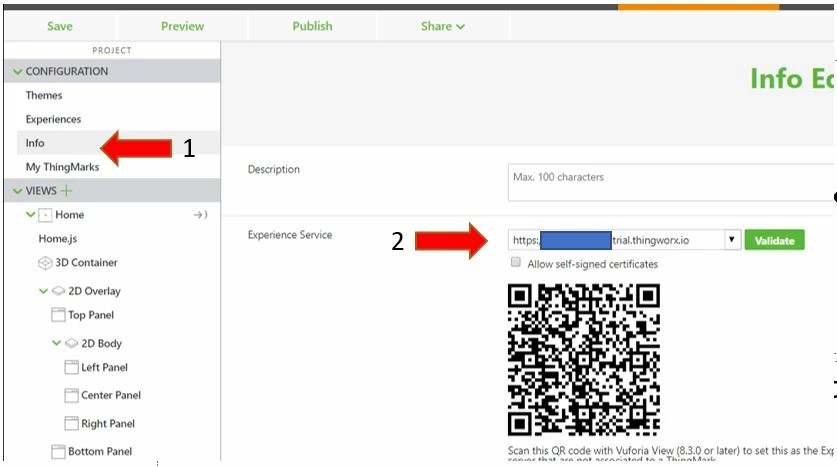This screenshot has height=467, width=837.
Task: Click the Bottom Panel icon
Action: [x=58, y=452]
